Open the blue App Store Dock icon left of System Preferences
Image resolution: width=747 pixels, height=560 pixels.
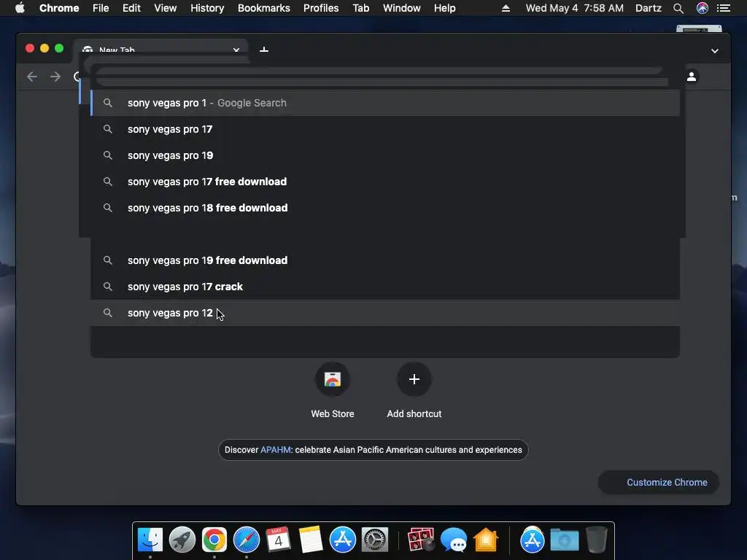pyautogui.click(x=343, y=540)
